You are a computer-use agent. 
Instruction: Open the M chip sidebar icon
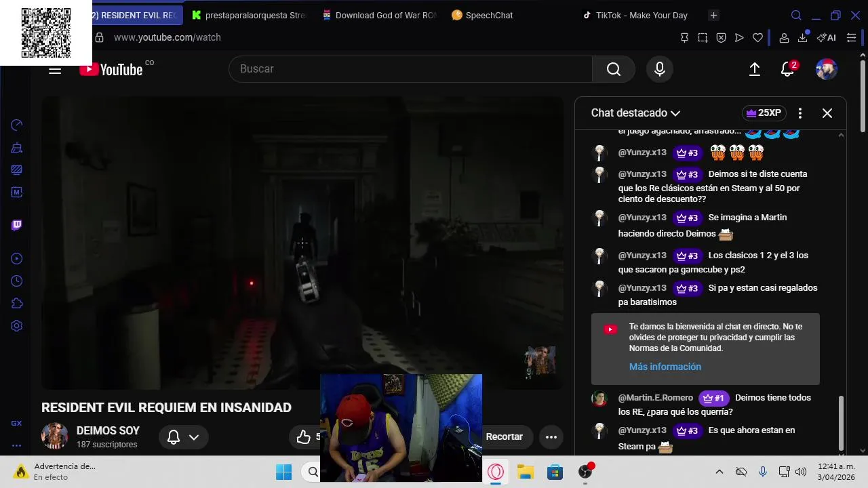[17, 192]
